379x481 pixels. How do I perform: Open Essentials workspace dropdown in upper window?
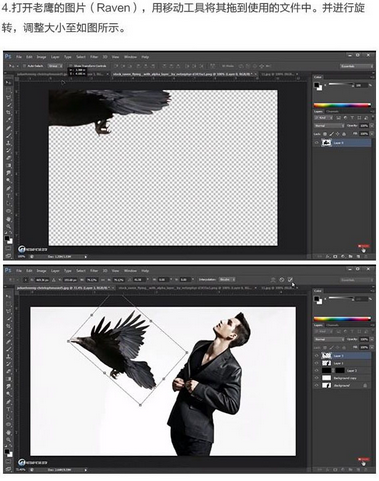[x=356, y=66]
